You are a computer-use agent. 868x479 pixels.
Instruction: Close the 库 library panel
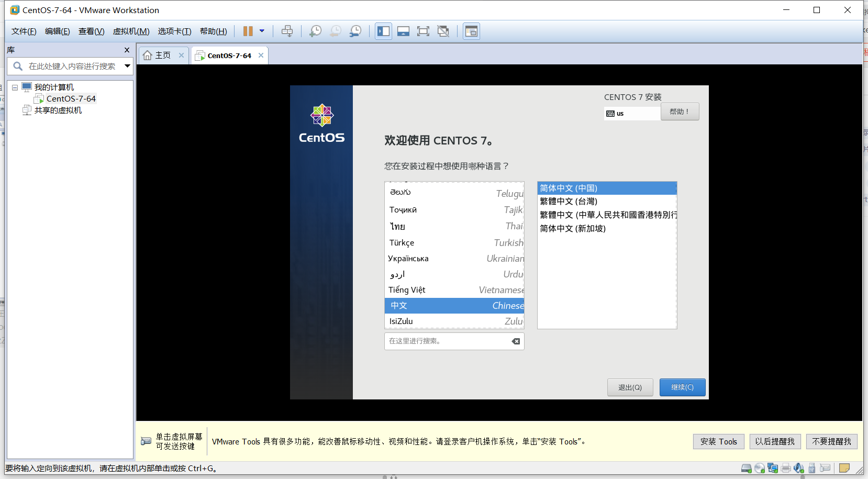(127, 50)
